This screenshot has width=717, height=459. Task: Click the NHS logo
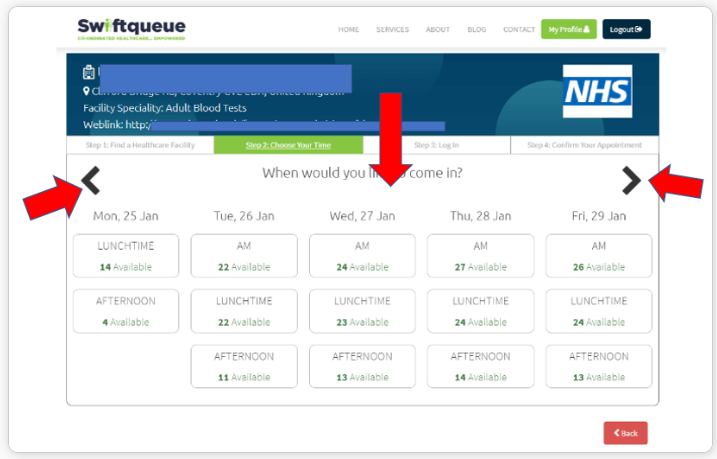pyautogui.click(x=597, y=91)
